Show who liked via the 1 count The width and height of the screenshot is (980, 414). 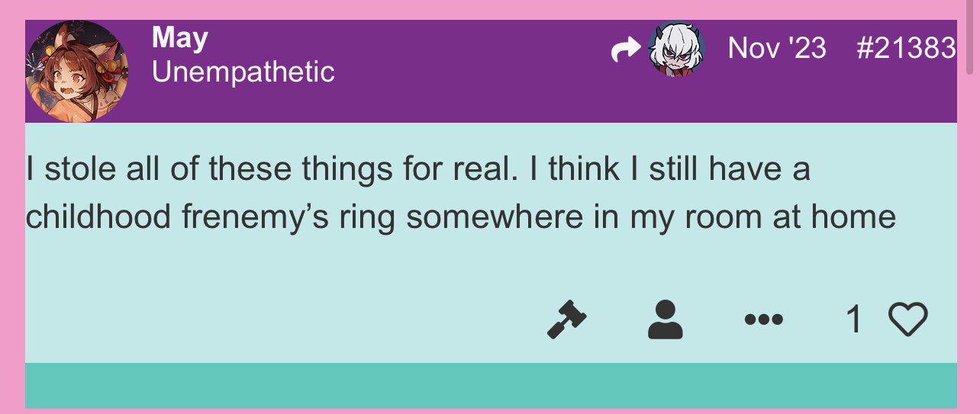click(x=854, y=319)
